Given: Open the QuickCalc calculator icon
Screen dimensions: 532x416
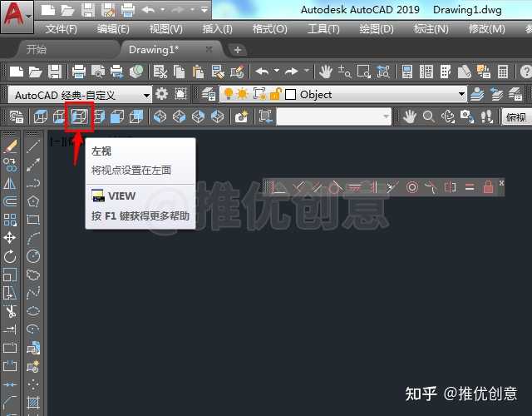Looking at the screenshot, I should tap(502, 72).
